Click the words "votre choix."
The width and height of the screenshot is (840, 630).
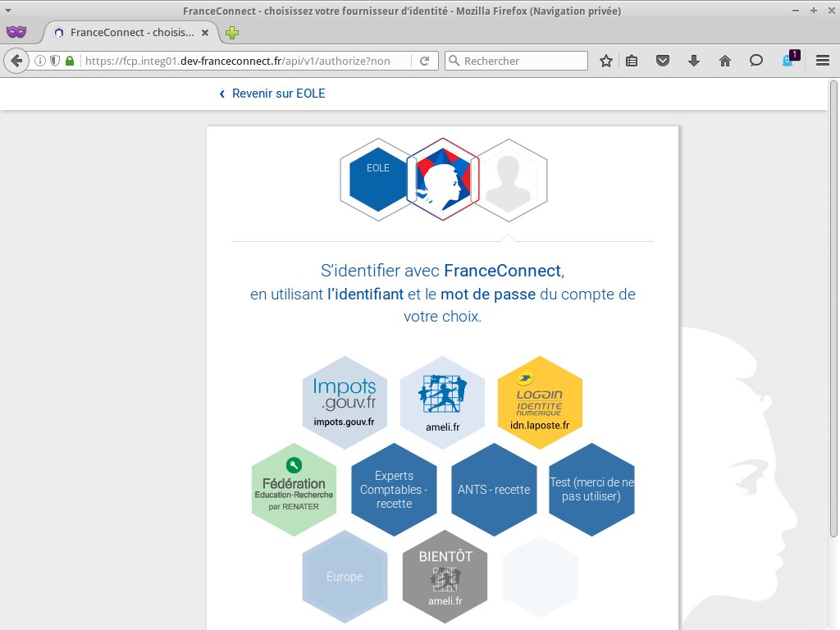(442, 317)
